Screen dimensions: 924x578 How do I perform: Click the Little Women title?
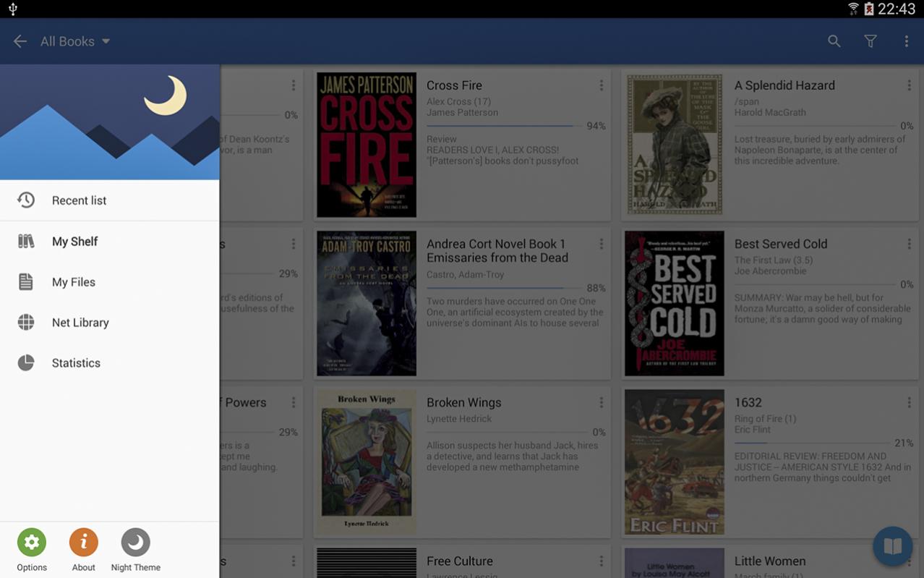(x=770, y=561)
